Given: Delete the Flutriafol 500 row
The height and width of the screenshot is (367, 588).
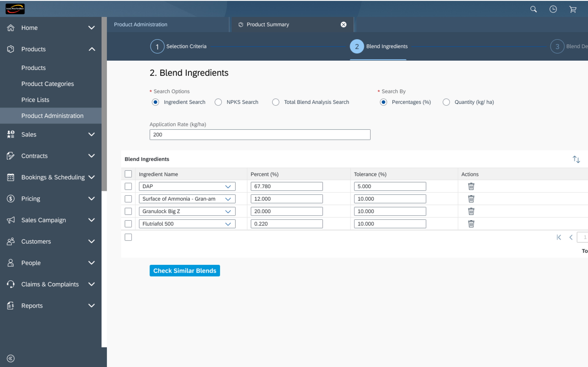Looking at the screenshot, I should 471,224.
